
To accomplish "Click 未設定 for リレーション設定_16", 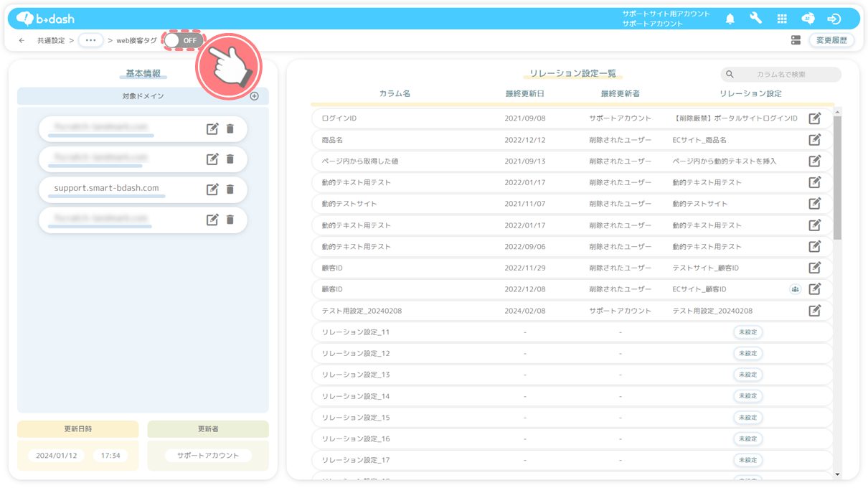I will (x=747, y=438).
